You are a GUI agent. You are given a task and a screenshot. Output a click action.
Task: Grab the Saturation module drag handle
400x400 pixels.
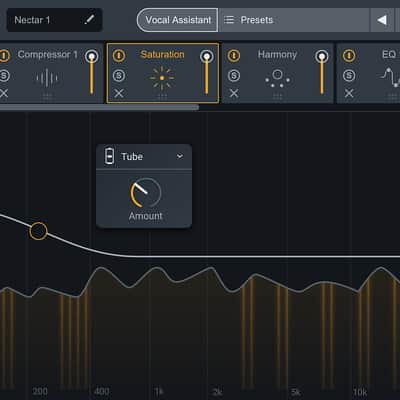click(x=162, y=96)
